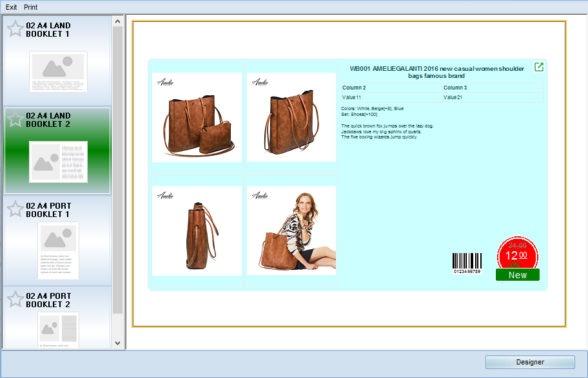Click the WB001 AMELIEGALANTI product title
Viewport: 588px width, 378px height.
pos(436,72)
